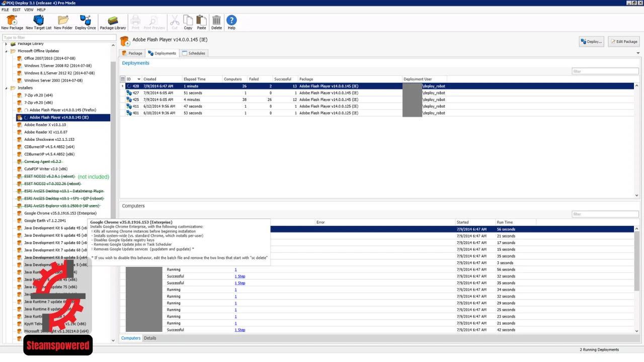Collapse the Microsoft Offline Updates folder

tap(7, 51)
